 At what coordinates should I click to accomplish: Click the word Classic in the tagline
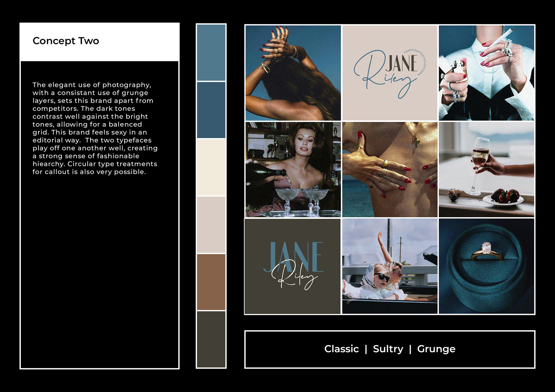click(341, 349)
